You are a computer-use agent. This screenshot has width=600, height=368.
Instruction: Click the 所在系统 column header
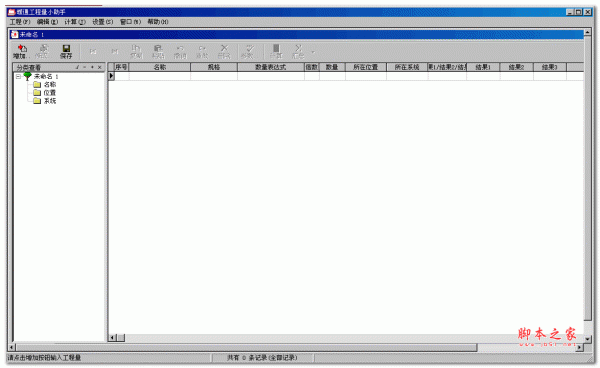click(x=407, y=67)
